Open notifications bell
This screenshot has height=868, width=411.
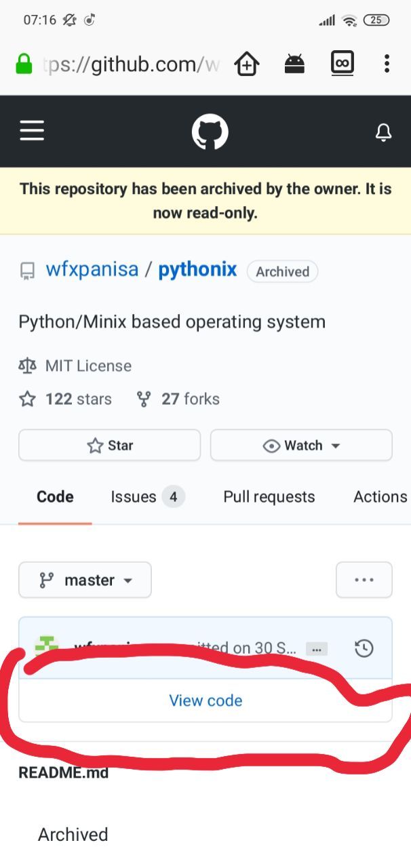point(383,132)
